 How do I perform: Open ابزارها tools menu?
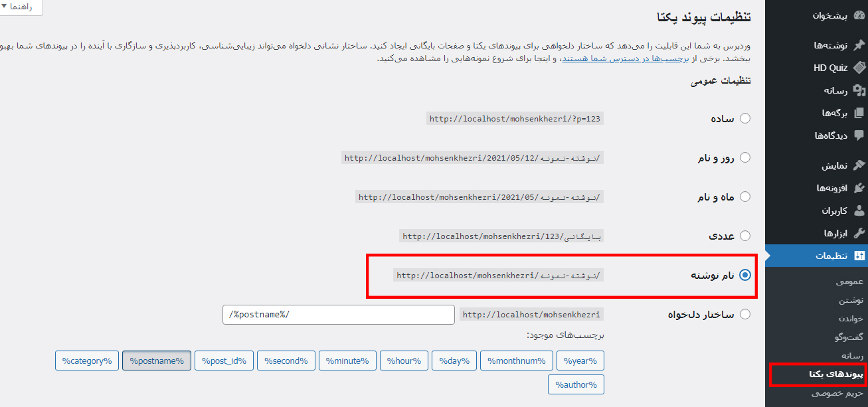(816, 233)
